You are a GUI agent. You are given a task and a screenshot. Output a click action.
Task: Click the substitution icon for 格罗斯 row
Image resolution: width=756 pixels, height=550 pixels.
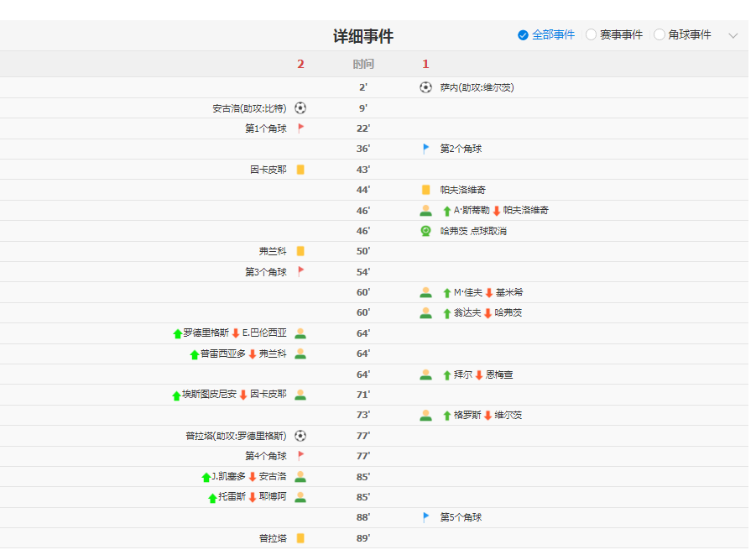click(425, 415)
